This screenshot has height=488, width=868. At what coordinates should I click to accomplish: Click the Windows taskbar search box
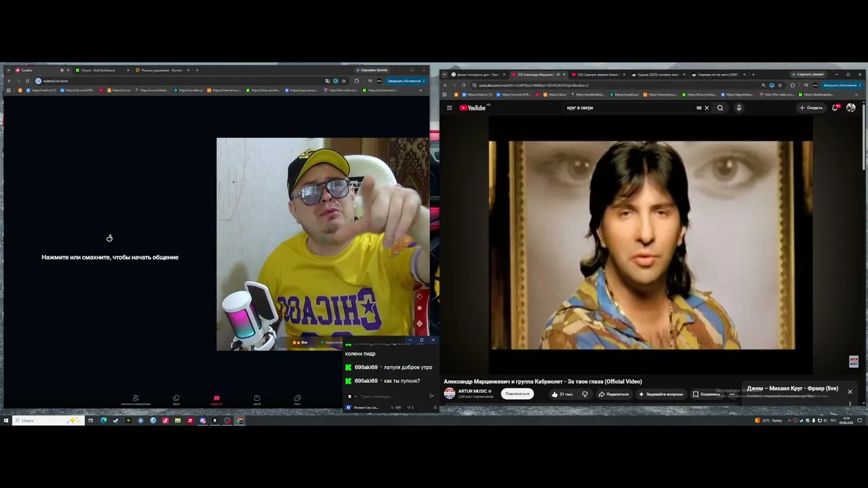[49, 420]
